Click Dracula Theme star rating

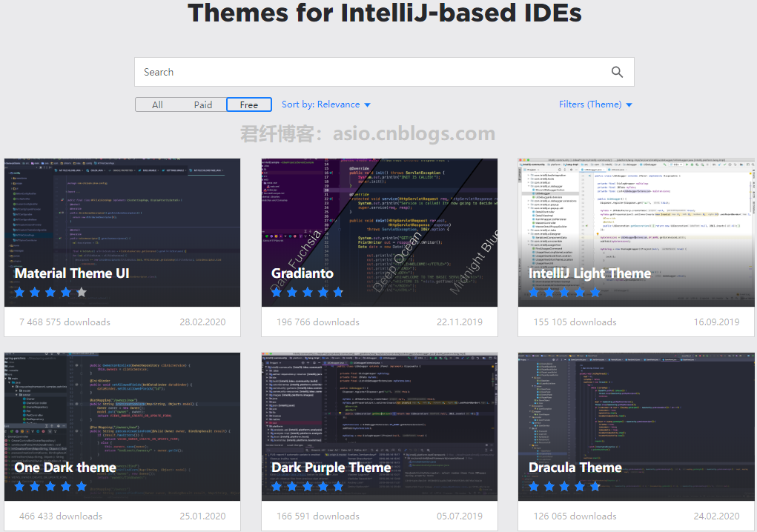(x=564, y=486)
